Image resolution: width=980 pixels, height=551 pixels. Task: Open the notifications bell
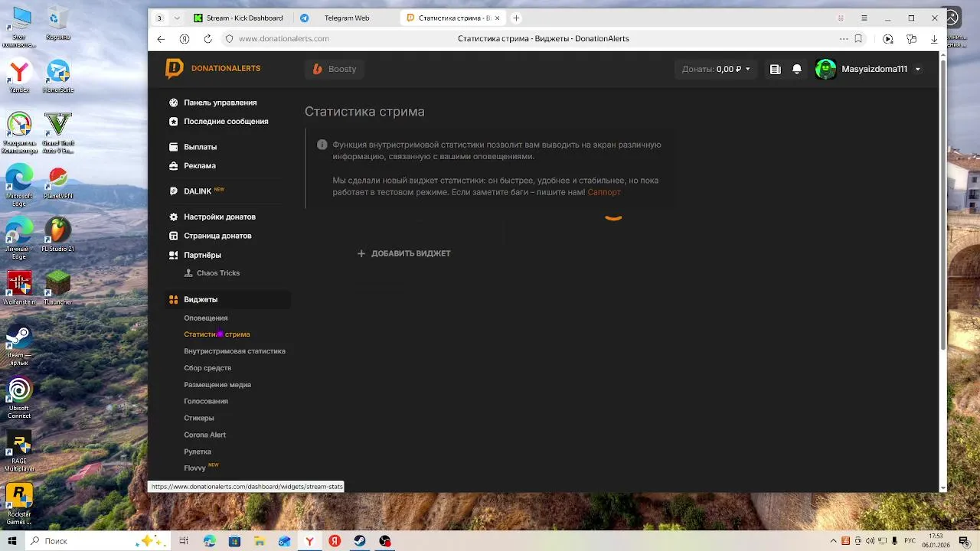pyautogui.click(x=797, y=69)
